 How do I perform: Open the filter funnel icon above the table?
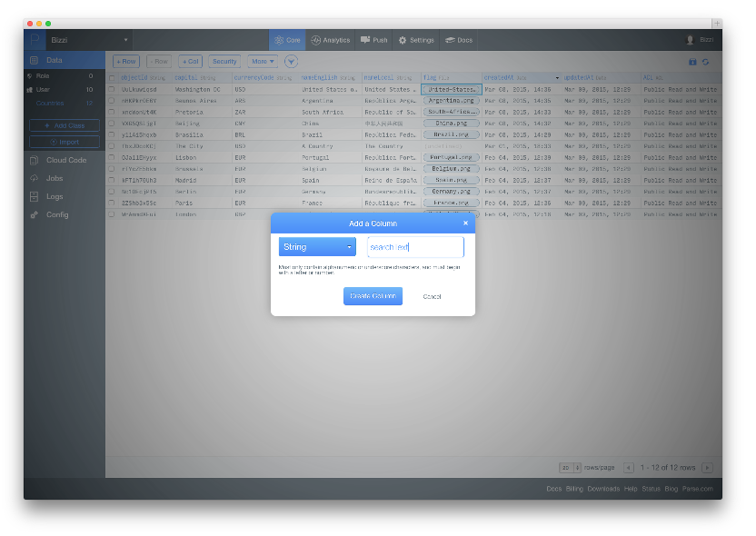291,61
